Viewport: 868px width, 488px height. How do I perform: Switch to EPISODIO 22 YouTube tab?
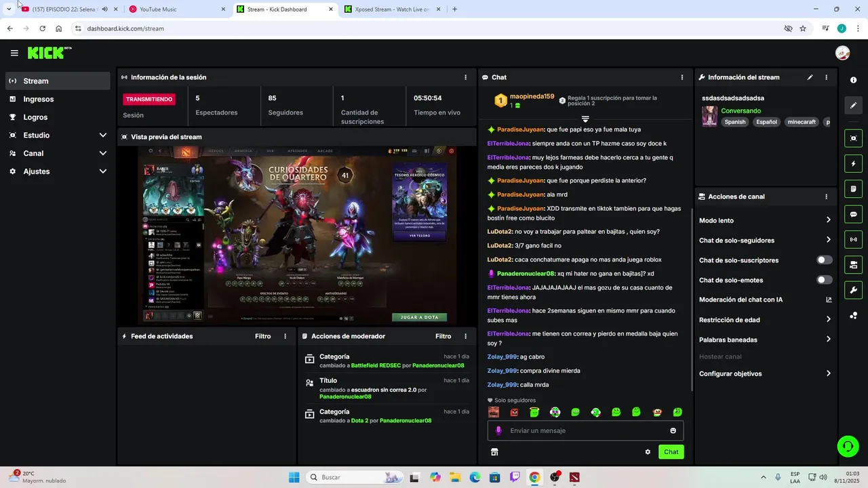point(68,9)
